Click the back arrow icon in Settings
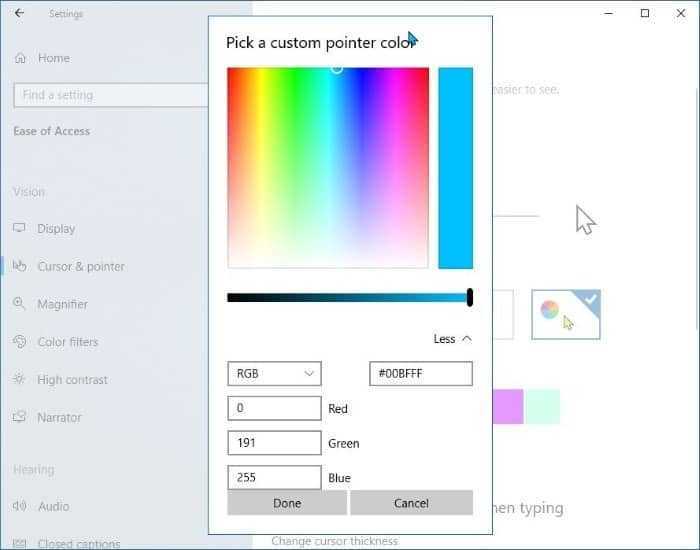This screenshot has width=700, height=550. click(x=19, y=13)
